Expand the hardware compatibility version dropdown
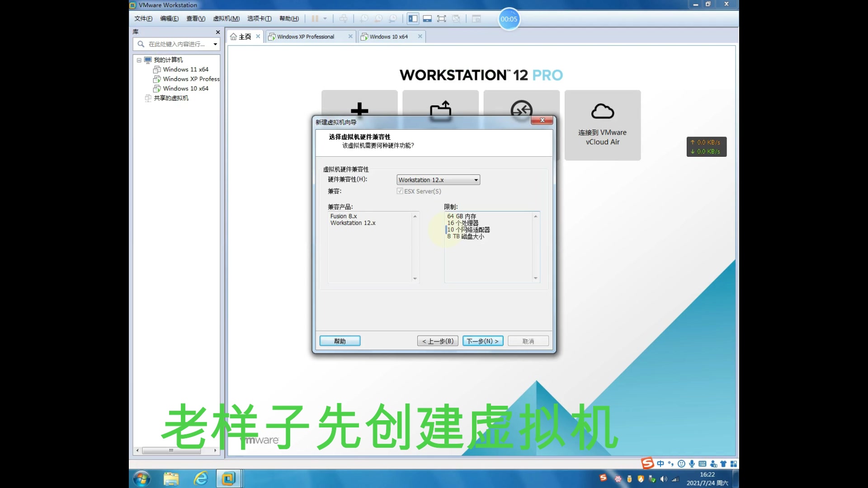Screen dimensions: 868x488 point(476,179)
